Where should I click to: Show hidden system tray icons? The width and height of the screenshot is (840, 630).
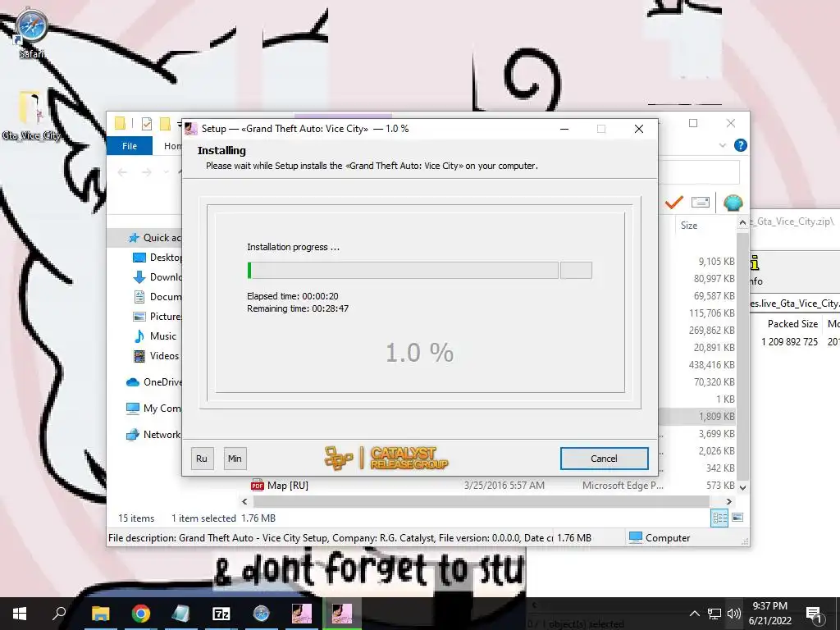(694, 614)
